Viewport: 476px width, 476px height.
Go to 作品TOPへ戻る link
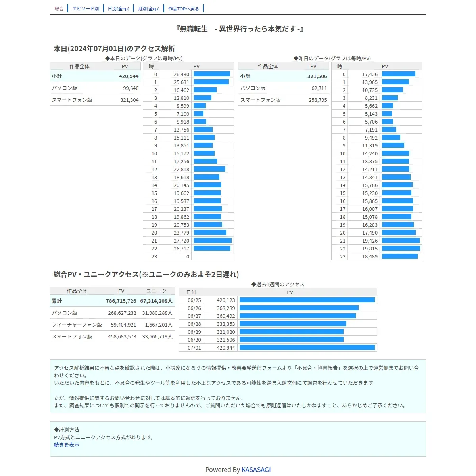click(x=184, y=9)
